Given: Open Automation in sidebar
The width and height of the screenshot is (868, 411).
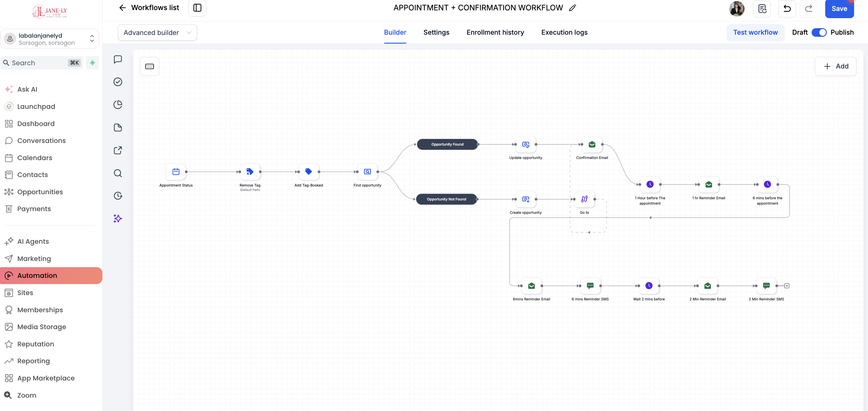Looking at the screenshot, I should pos(51,276).
